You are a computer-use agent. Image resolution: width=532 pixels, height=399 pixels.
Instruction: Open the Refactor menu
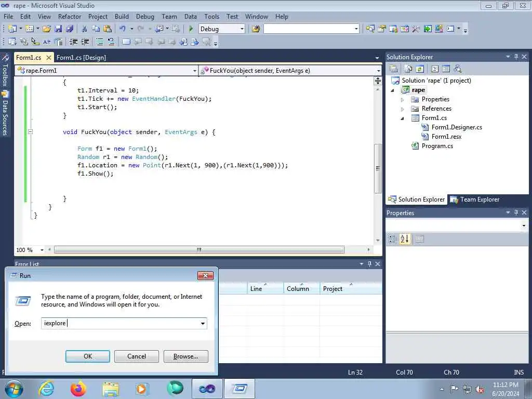coord(70,16)
